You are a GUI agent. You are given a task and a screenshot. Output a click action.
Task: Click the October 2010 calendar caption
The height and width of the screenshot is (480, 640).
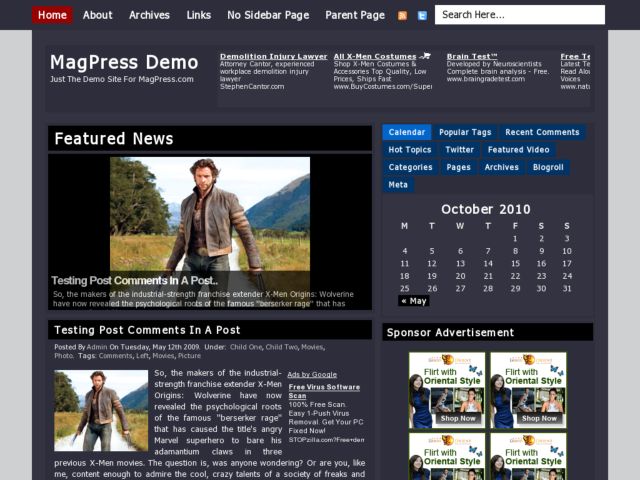(486, 209)
